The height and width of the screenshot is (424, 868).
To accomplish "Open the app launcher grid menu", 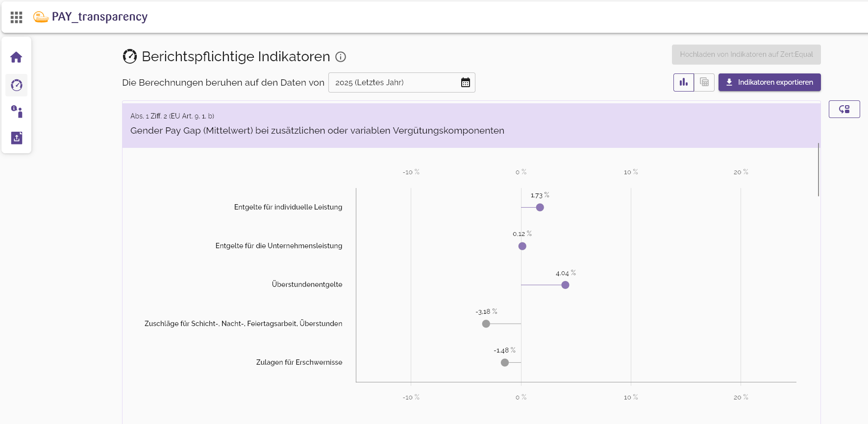I will (x=16, y=17).
